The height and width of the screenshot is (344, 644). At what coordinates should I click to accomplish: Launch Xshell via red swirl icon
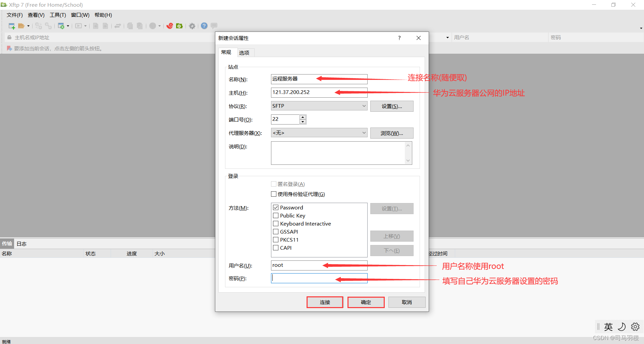(170, 26)
